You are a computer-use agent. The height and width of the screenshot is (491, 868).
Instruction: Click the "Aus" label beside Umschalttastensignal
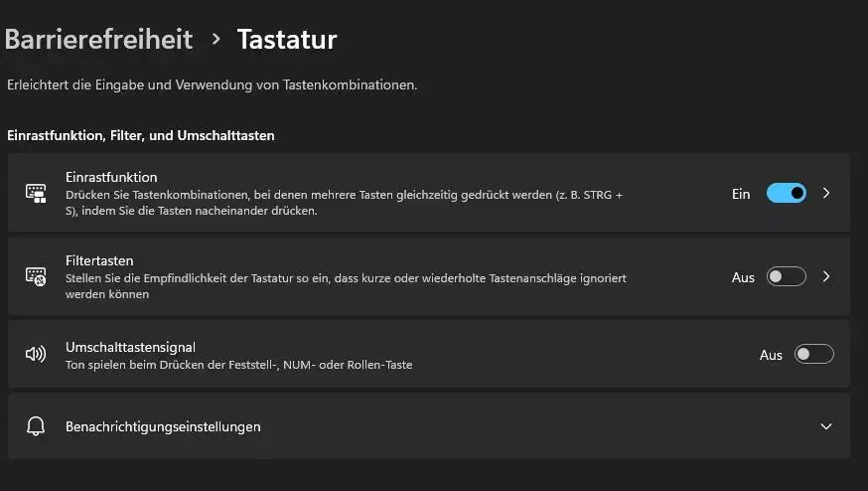(x=771, y=355)
